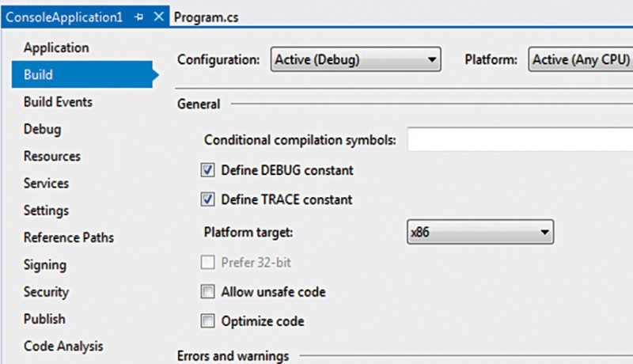Open the Platform dropdown
This screenshot has height=364, width=633.
tap(580, 59)
